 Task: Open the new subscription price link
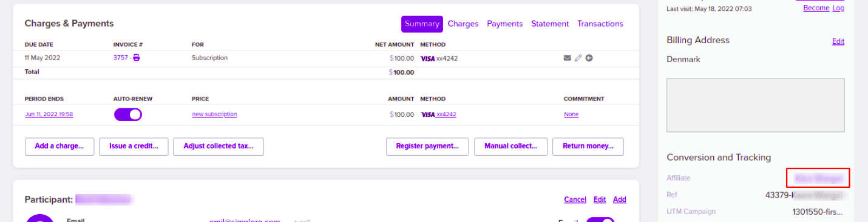click(214, 114)
